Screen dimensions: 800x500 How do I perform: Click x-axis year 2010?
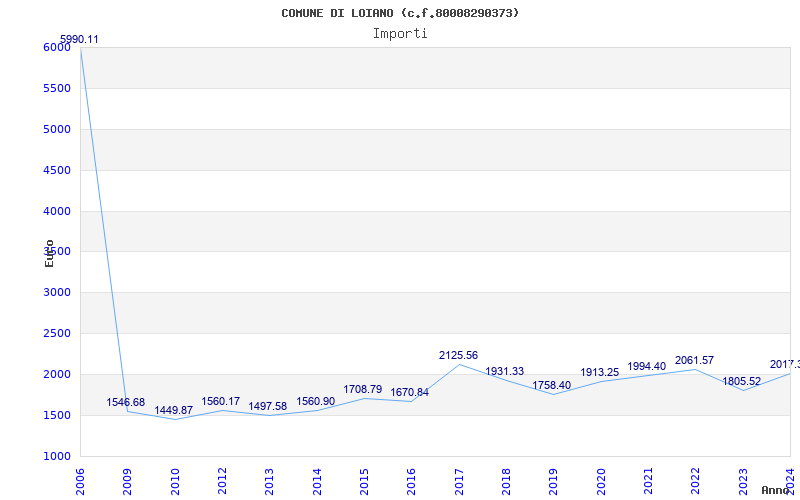pos(175,482)
